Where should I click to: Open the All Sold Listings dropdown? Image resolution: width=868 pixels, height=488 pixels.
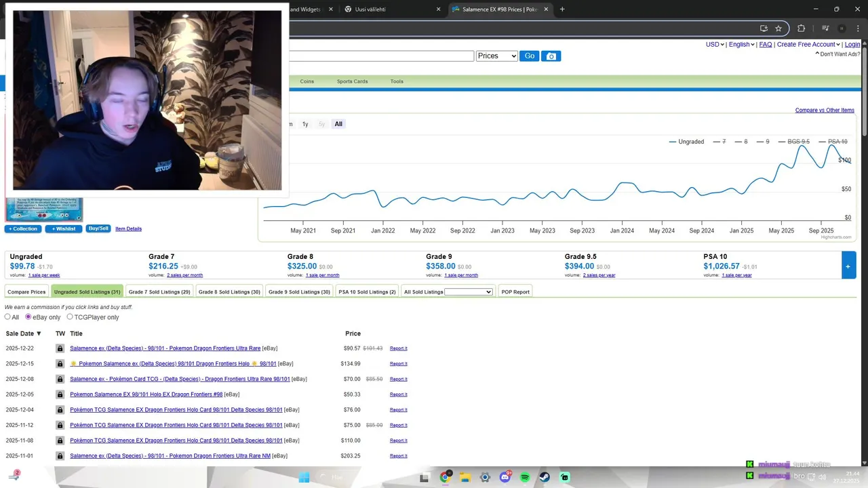point(468,292)
